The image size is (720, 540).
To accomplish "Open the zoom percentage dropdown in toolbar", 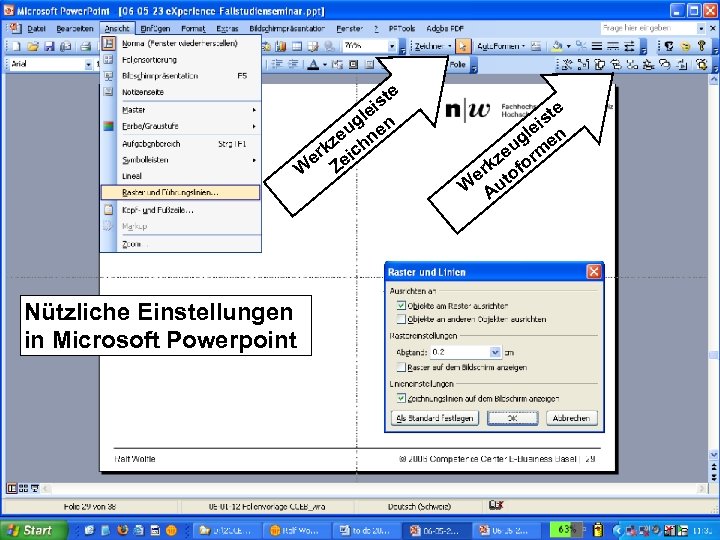I will tap(392, 46).
